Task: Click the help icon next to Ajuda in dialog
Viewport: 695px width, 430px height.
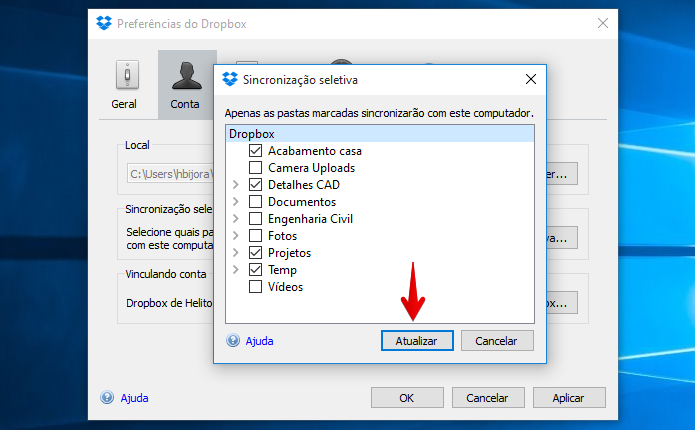Action: pyautogui.click(x=233, y=340)
